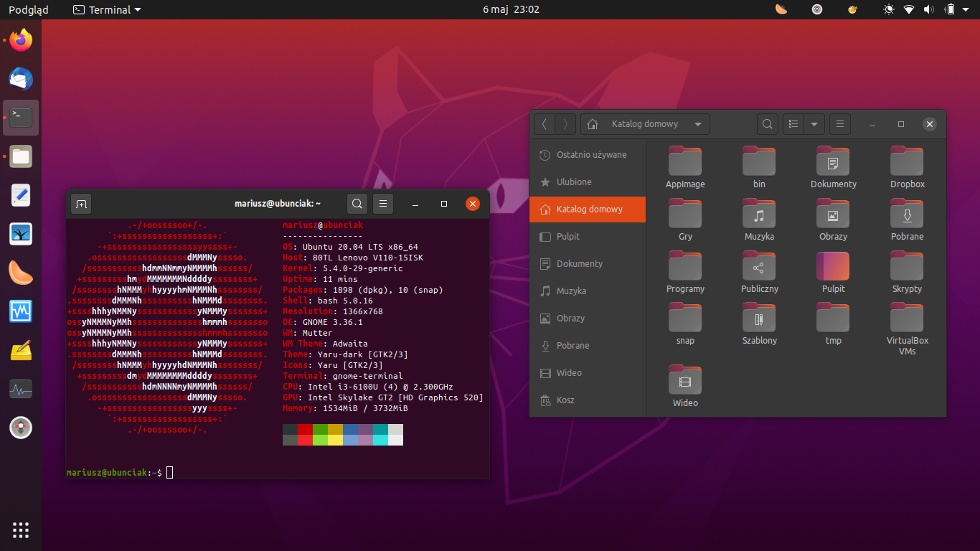The image size is (980, 551).
Task: Select Pulpit in the sidebar
Action: (x=588, y=237)
